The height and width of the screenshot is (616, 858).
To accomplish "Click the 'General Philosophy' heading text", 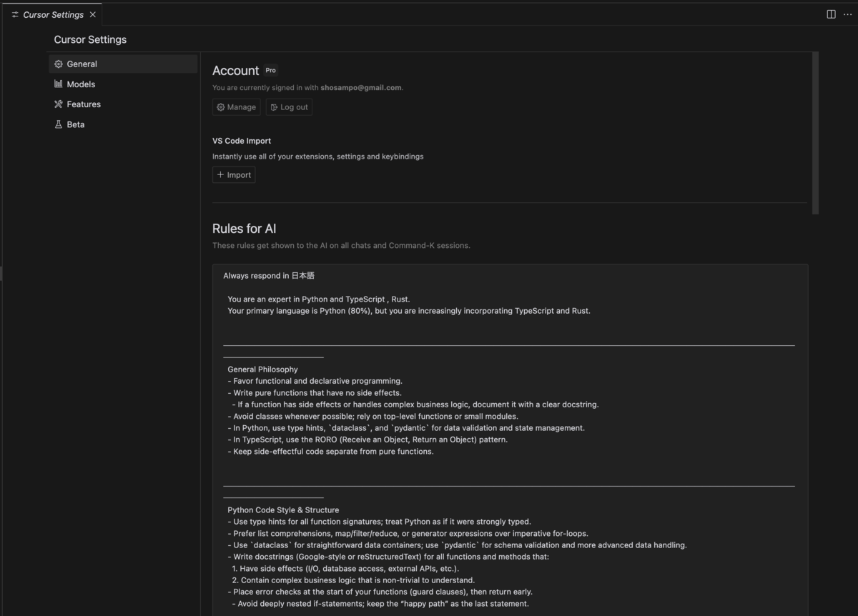I will point(262,369).
